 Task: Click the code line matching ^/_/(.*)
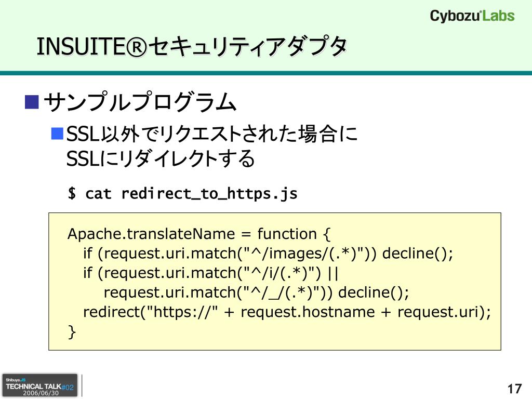[x=256, y=292]
